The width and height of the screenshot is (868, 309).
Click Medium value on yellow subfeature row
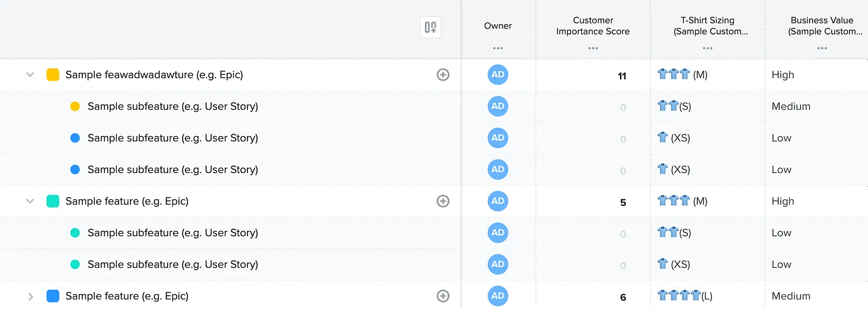pos(791,106)
